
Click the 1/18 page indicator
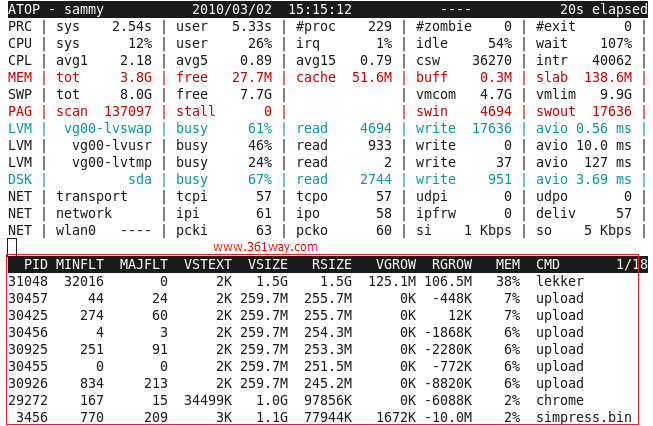(632, 264)
